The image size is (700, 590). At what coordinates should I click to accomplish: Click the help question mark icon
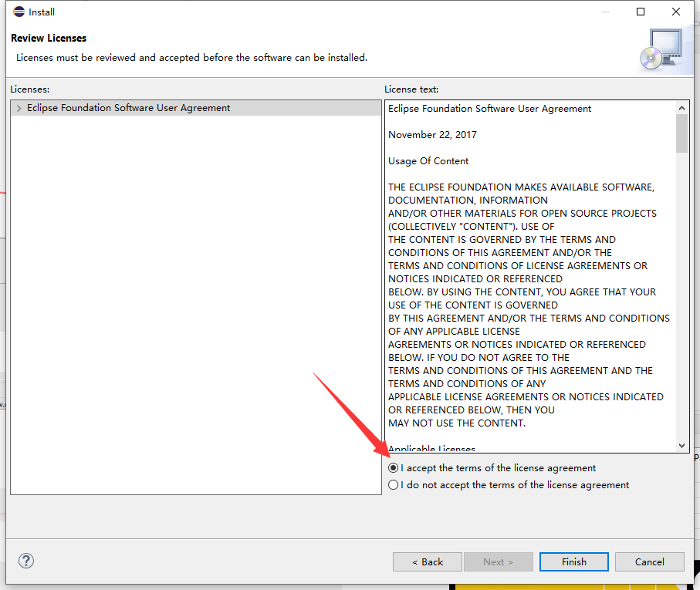pyautogui.click(x=26, y=561)
